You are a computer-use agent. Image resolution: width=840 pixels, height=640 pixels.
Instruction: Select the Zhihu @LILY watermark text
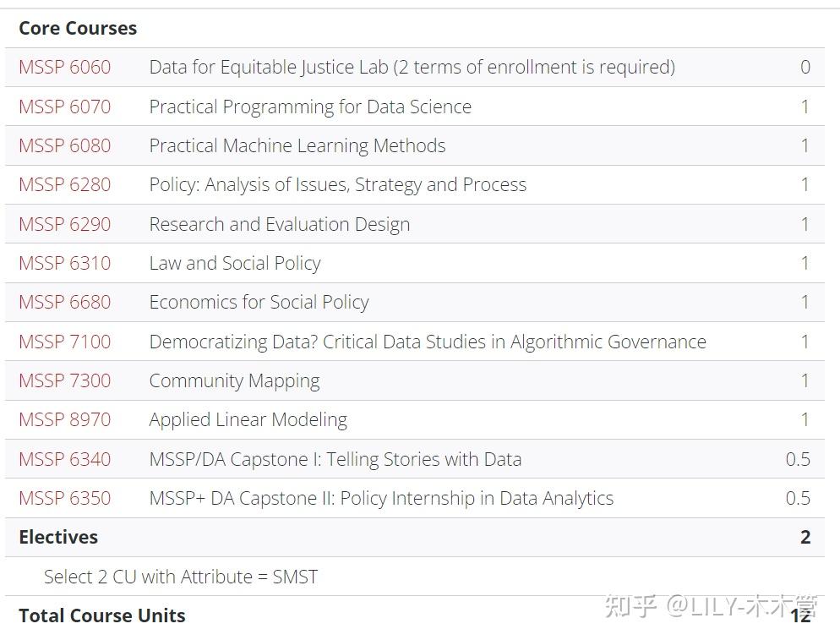tap(711, 607)
